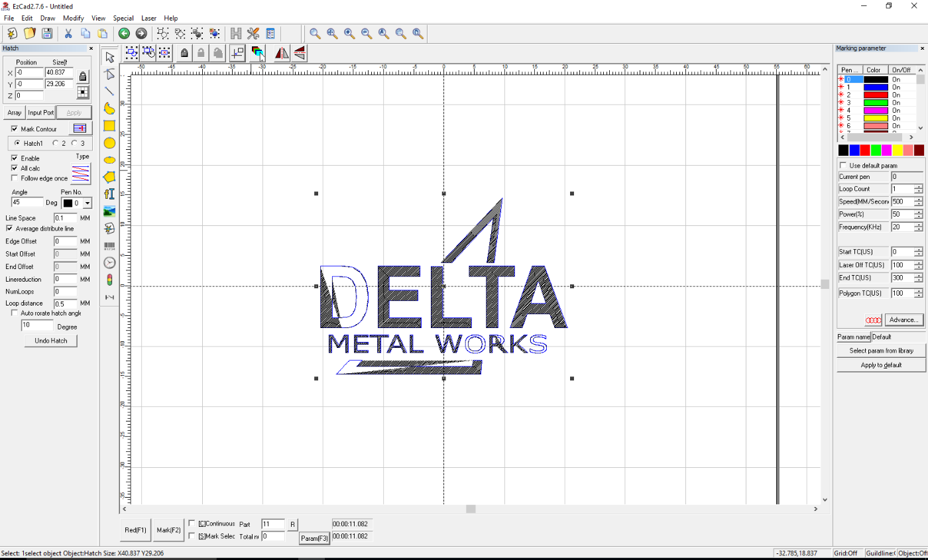Select the Pick arrow tool in the draw toolbar
The image size is (928, 560).
pos(110,57)
